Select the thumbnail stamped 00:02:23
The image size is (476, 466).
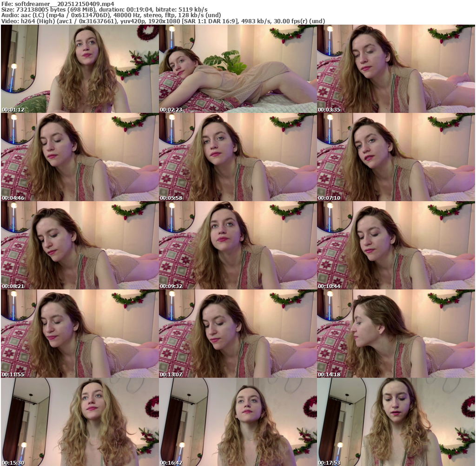tap(238, 69)
